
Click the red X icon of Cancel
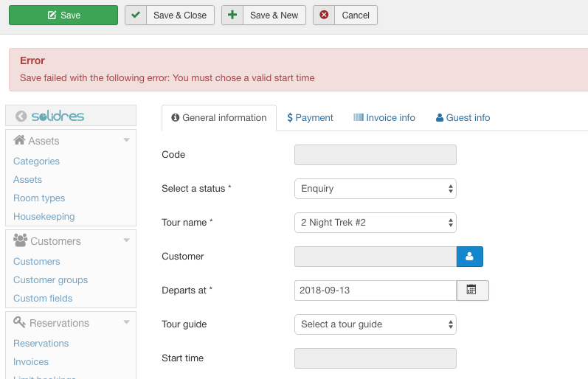pyautogui.click(x=324, y=15)
